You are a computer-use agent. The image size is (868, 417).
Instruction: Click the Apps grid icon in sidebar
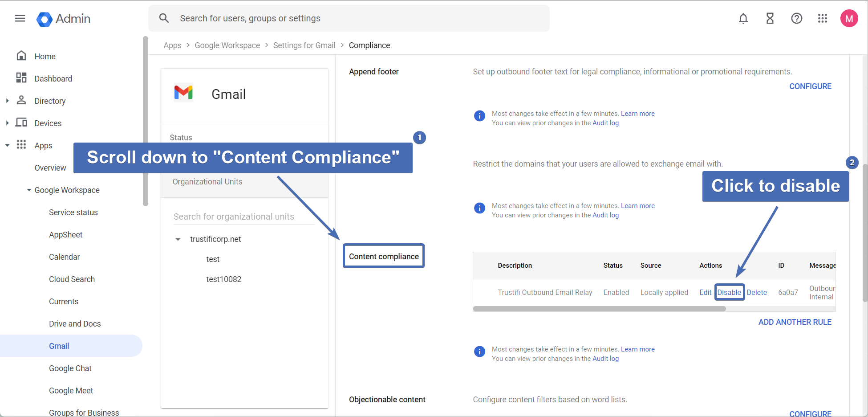(21, 145)
